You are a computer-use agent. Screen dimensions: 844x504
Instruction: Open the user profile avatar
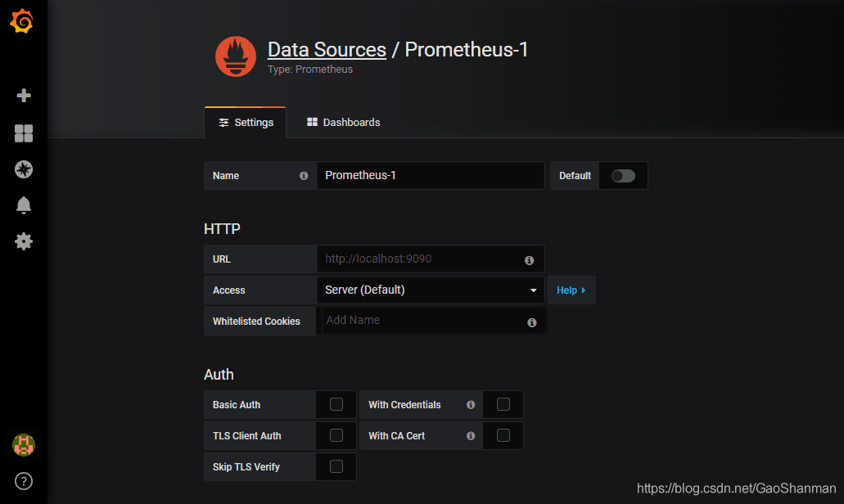24,445
